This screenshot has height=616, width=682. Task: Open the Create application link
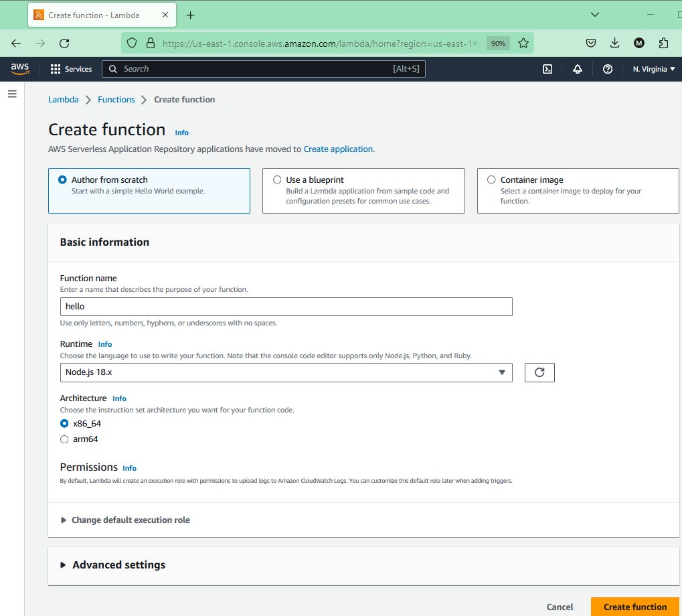[338, 149]
